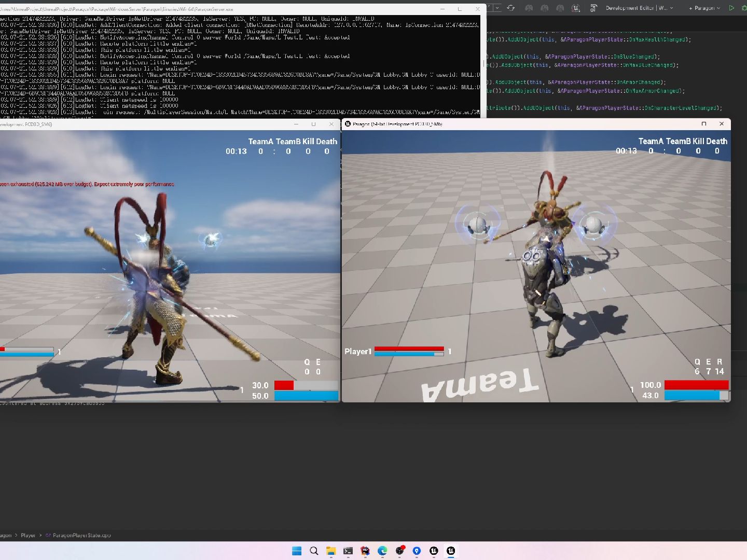Switch to JetBrains Rider in the taskbar
The image size is (747, 560).
pyautogui.click(x=365, y=551)
